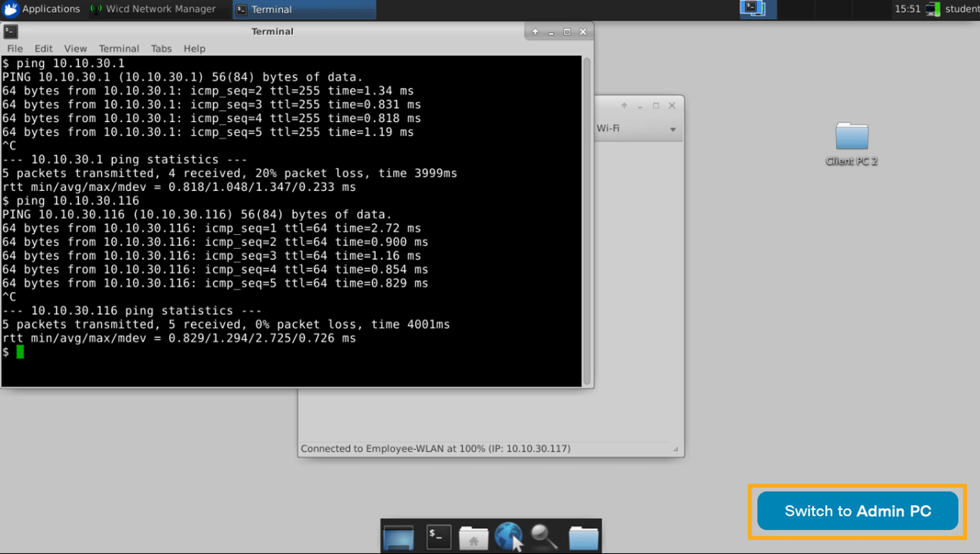
Task: Open the Client PC 2 desktop folder
Action: tap(852, 144)
